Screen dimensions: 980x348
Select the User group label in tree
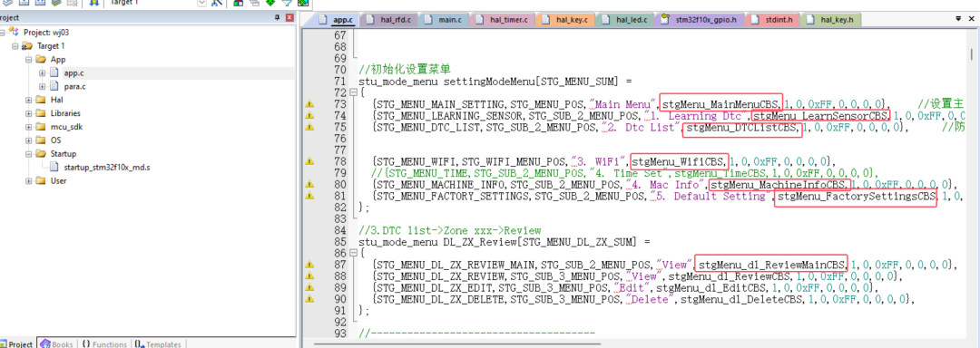59,181
